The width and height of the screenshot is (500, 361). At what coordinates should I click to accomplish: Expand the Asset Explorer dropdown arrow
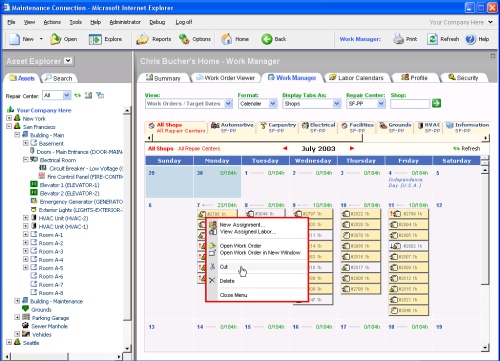click(x=68, y=61)
